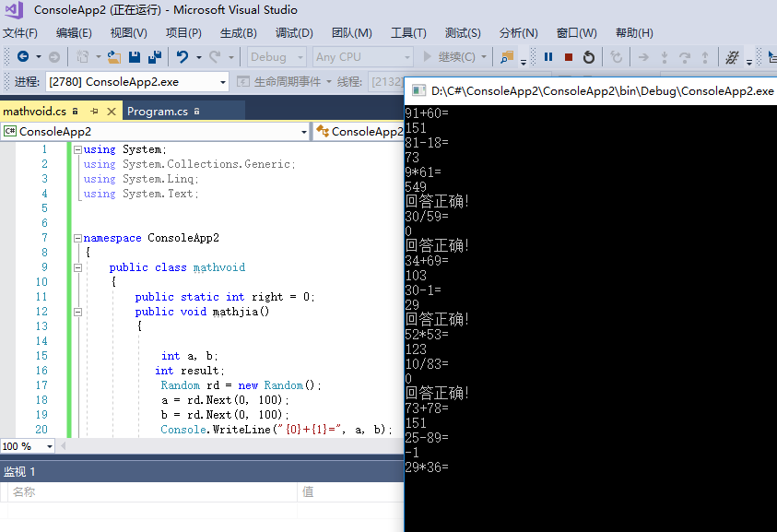Click the Step Over icon
The width and height of the screenshot is (777, 532).
pos(684,57)
